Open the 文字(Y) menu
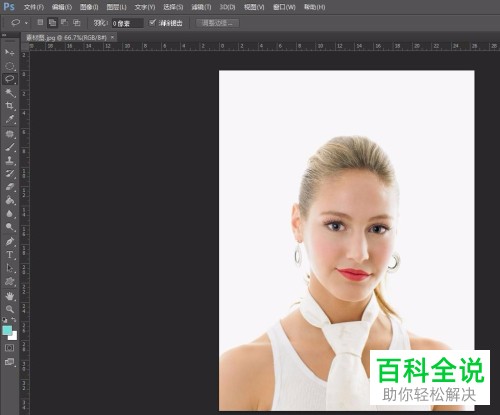This screenshot has height=415, width=500. click(145, 7)
